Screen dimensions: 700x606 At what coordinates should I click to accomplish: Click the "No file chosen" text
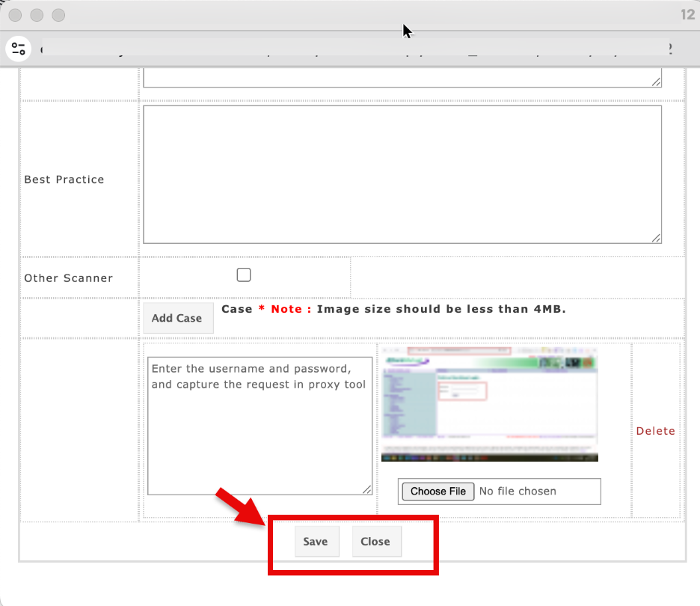pyautogui.click(x=518, y=492)
